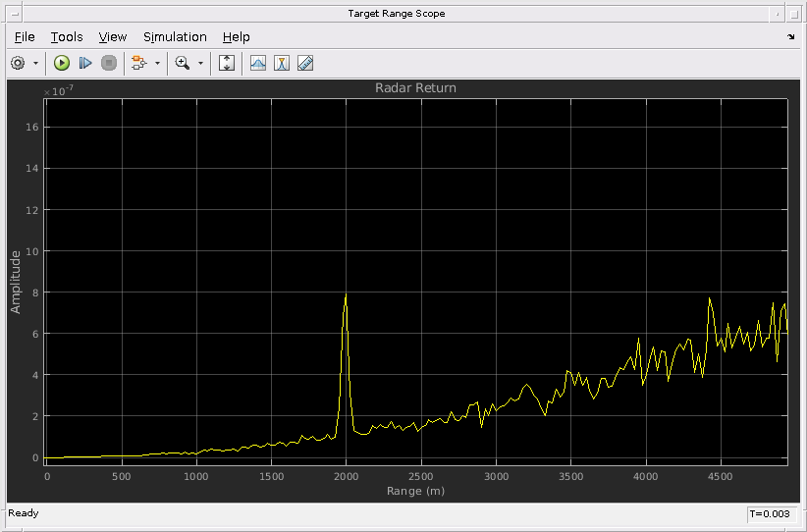Click the ×10⁻⁷ exponent label
This screenshot has width=807, height=532.
tap(58, 91)
